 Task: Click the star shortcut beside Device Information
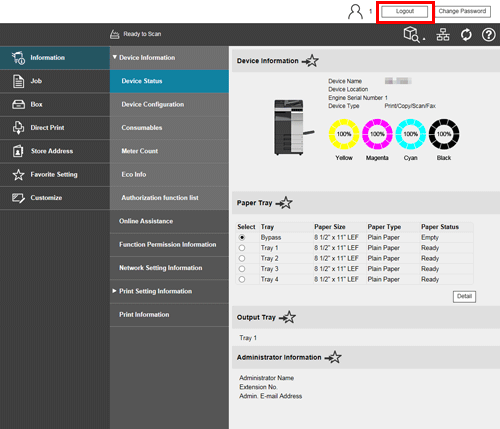point(310,61)
